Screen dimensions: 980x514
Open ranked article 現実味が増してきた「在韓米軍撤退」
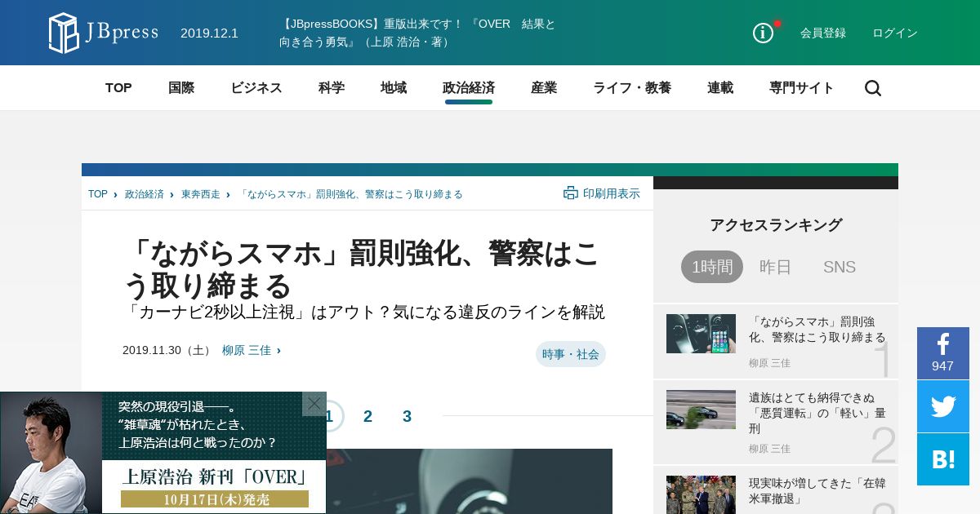pyautogui.click(x=817, y=490)
